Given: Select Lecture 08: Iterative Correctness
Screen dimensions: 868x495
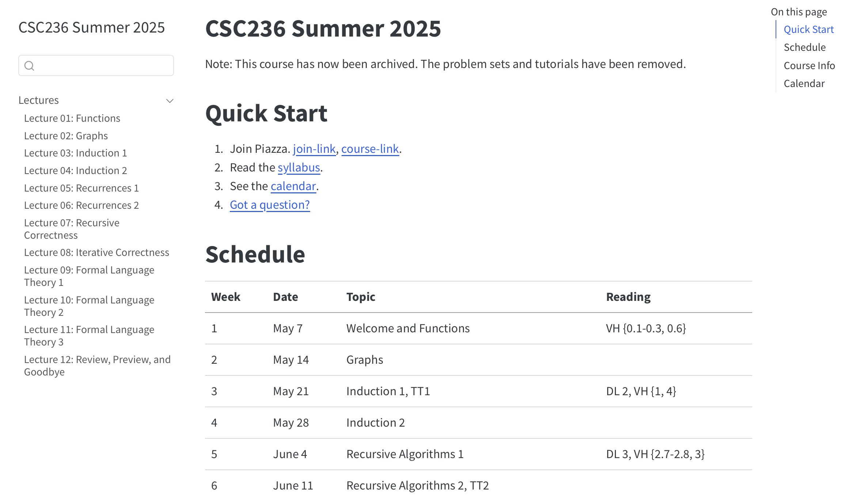Looking at the screenshot, I should [96, 253].
